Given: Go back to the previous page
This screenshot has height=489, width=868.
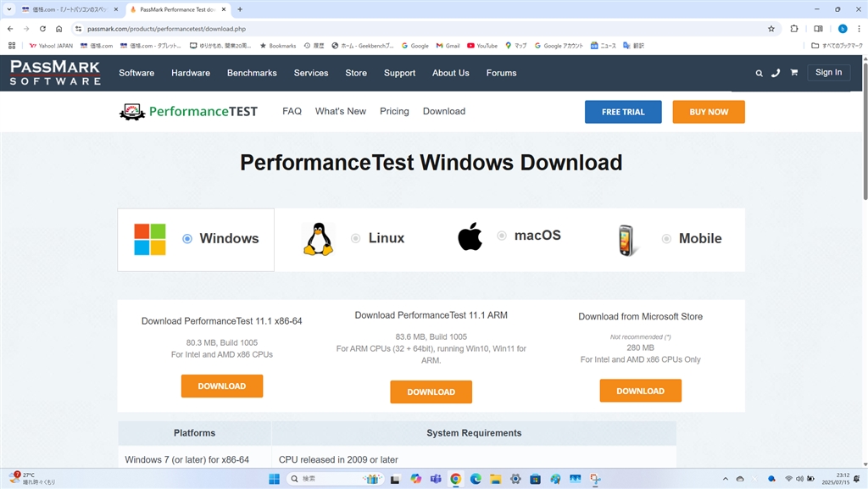Looking at the screenshot, I should tap(10, 29).
